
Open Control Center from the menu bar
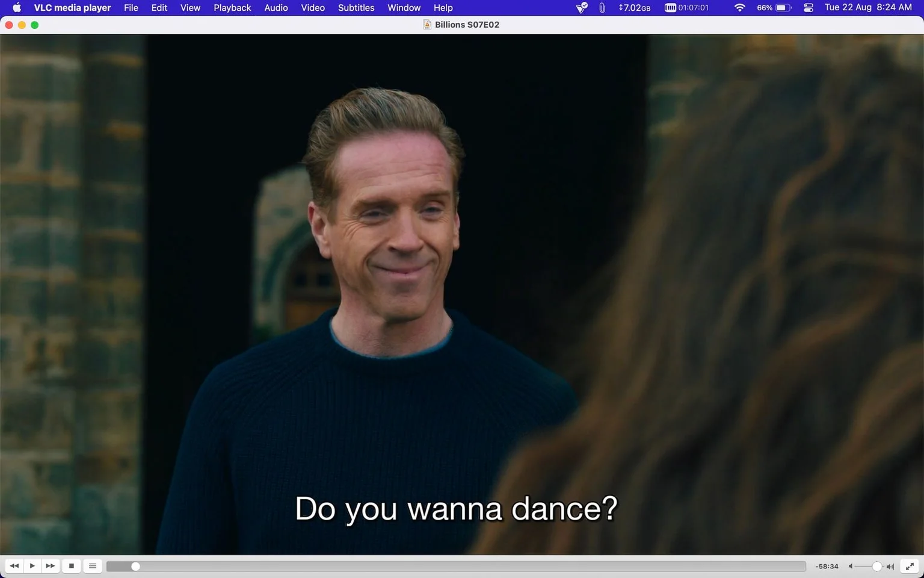click(808, 8)
